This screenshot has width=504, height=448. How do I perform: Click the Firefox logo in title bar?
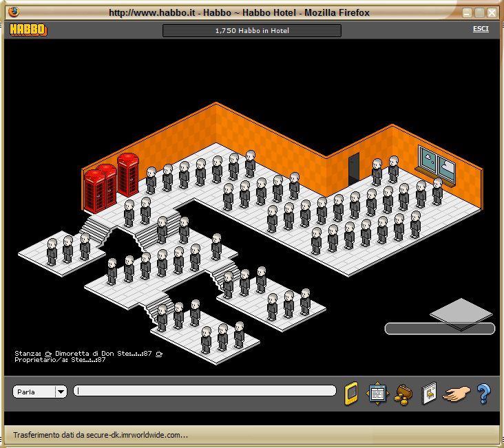click(14, 12)
